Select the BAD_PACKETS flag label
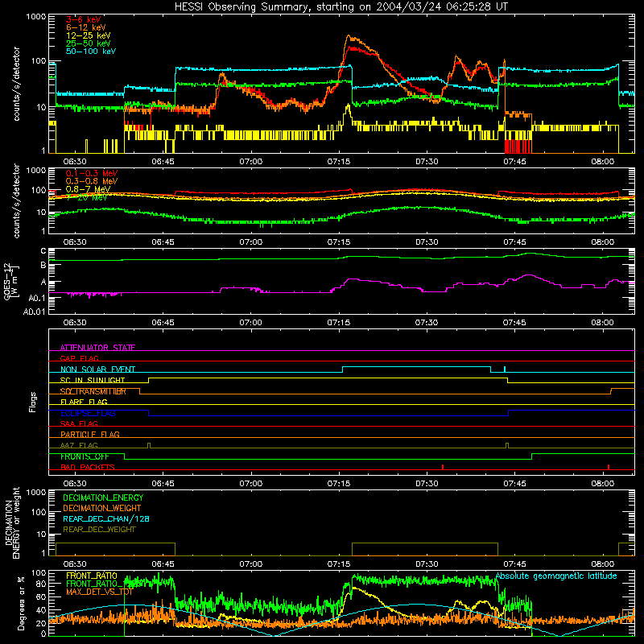 coord(87,467)
